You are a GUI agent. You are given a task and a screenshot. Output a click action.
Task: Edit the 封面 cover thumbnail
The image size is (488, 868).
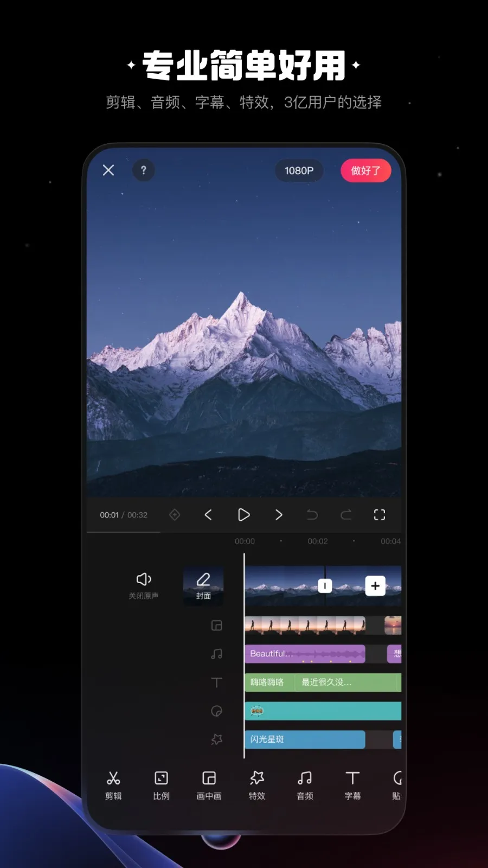tap(203, 586)
